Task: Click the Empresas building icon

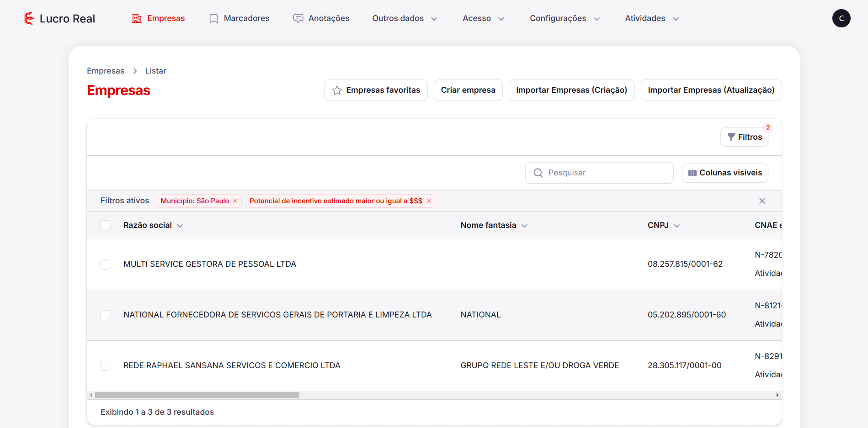Action: 136,18
